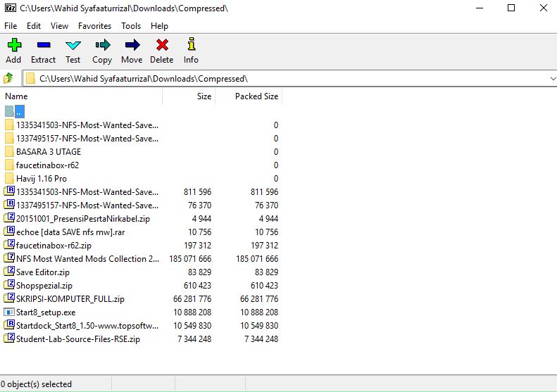Select folder name 'Havij 1.16 Pro'
Screen dimensions: 557x392
coord(42,179)
